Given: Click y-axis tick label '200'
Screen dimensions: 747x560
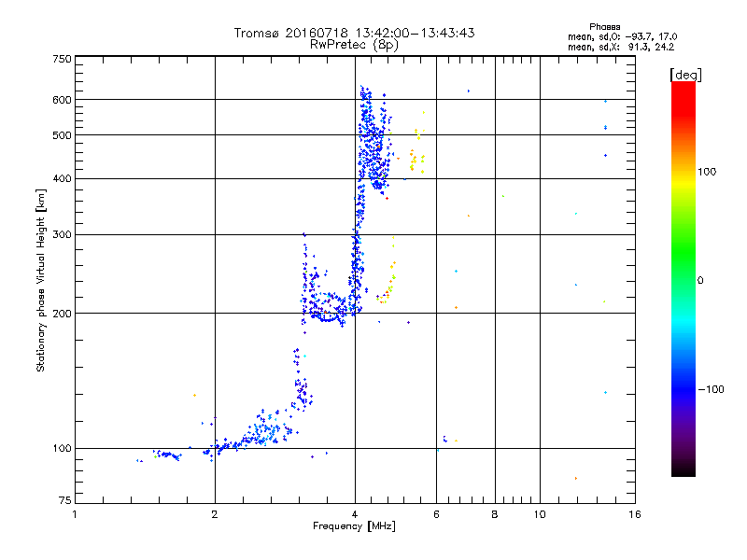Looking at the screenshot, I should [62, 314].
